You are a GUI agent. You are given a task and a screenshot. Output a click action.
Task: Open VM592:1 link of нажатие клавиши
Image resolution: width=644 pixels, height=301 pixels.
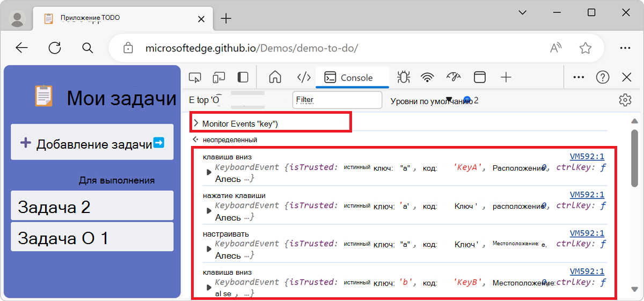coord(587,195)
